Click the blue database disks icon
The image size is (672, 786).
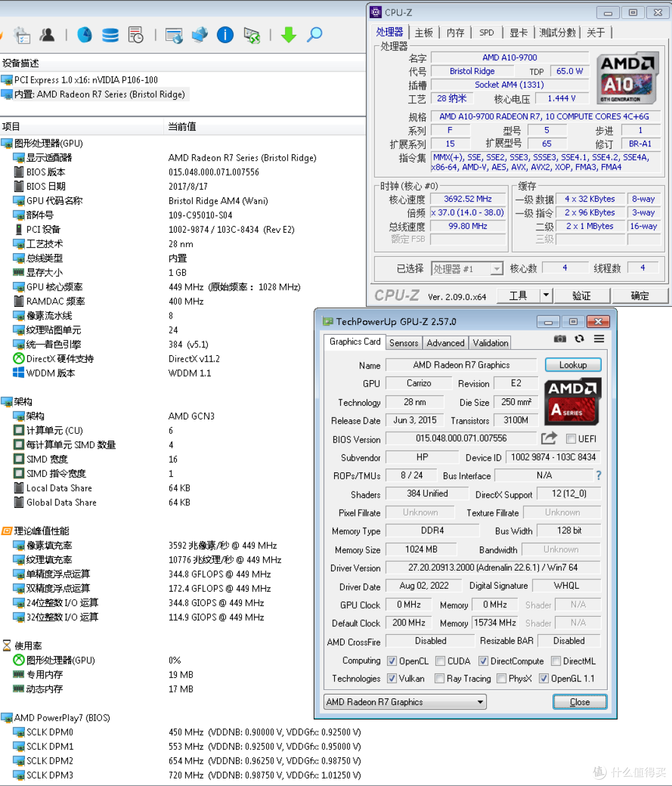pyautogui.click(x=110, y=35)
